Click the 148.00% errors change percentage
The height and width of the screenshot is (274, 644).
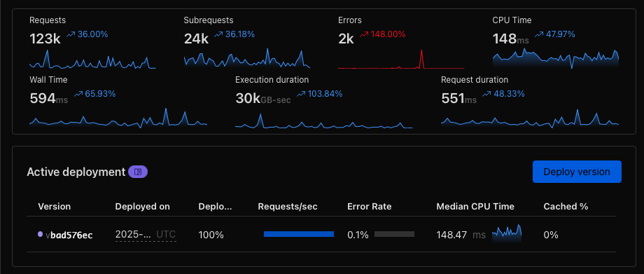pyautogui.click(x=388, y=34)
